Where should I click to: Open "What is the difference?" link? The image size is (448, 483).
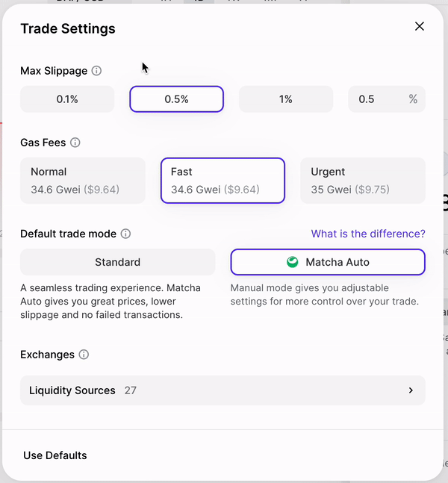click(368, 234)
